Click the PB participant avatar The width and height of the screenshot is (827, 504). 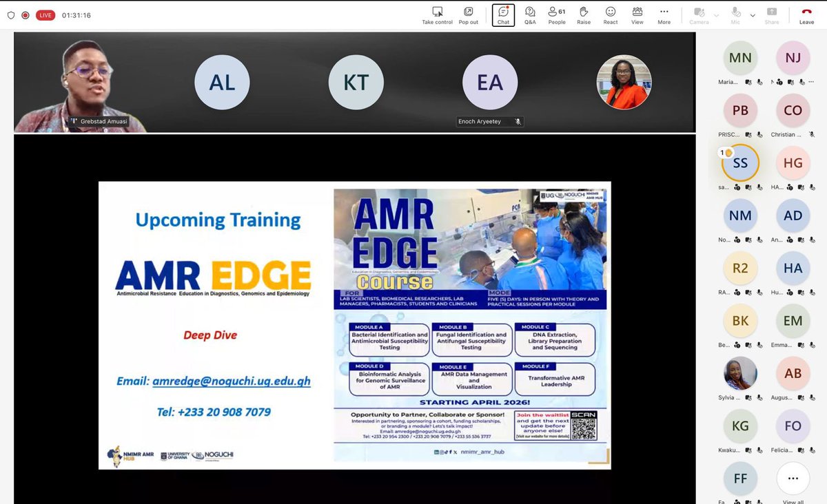point(740,111)
